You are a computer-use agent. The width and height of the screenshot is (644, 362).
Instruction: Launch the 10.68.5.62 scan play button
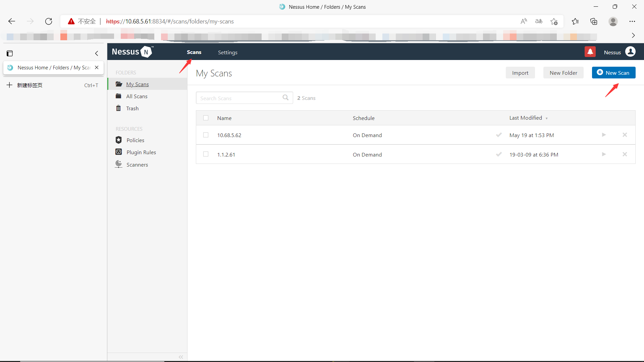(x=604, y=135)
